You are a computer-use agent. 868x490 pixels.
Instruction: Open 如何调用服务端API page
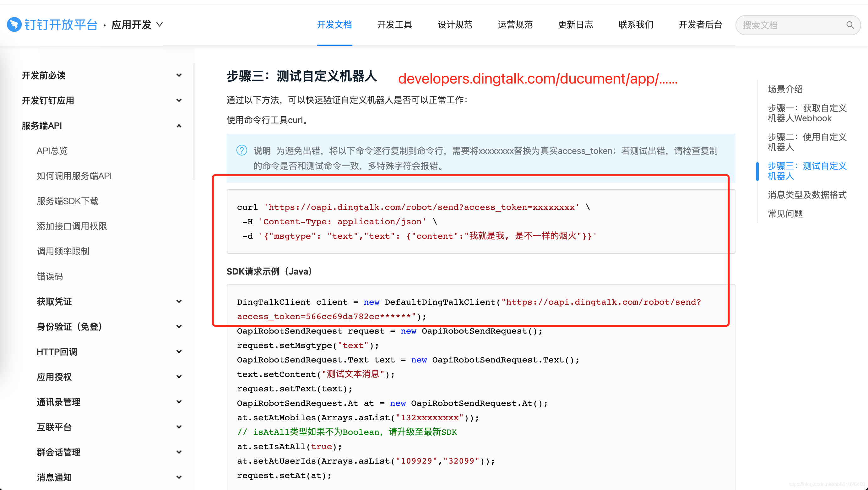(74, 176)
